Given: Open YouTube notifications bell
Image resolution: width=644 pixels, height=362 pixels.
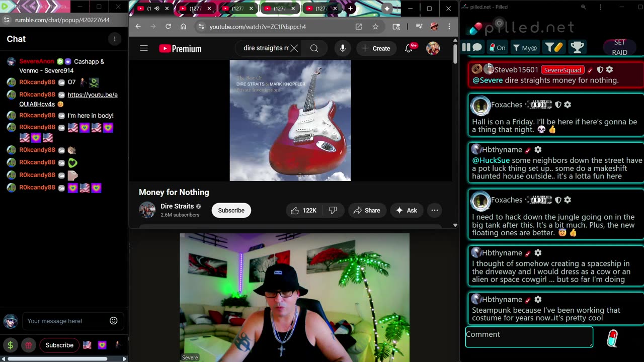Looking at the screenshot, I should [x=410, y=48].
